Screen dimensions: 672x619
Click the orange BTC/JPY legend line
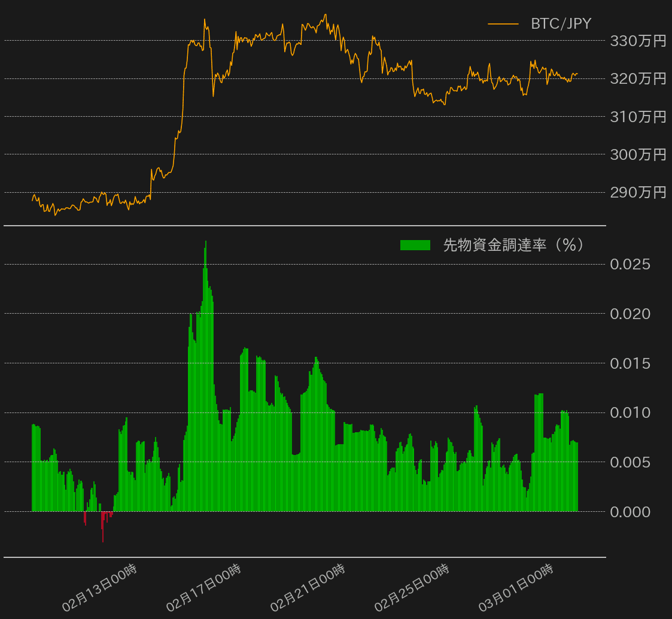coord(503,24)
